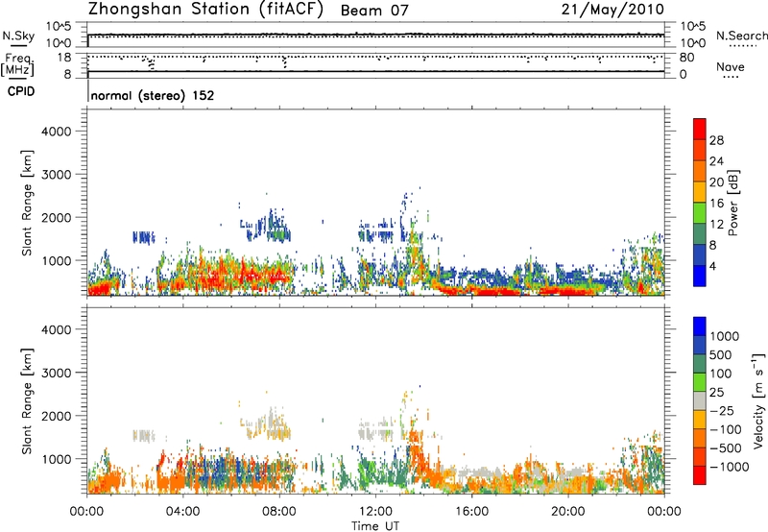The image size is (768, 532).
Task: Select the blue bottom segment of power colorbar
Action: pyautogui.click(x=700, y=277)
